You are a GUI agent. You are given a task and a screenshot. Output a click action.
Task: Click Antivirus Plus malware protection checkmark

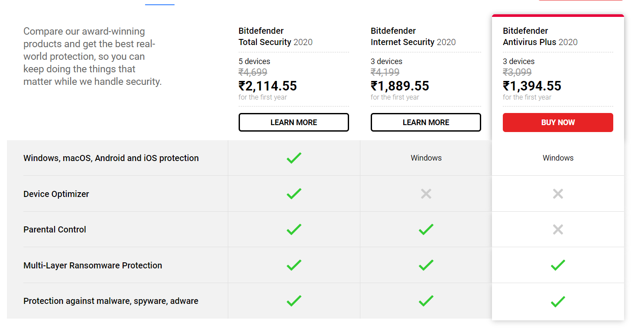[x=558, y=301]
